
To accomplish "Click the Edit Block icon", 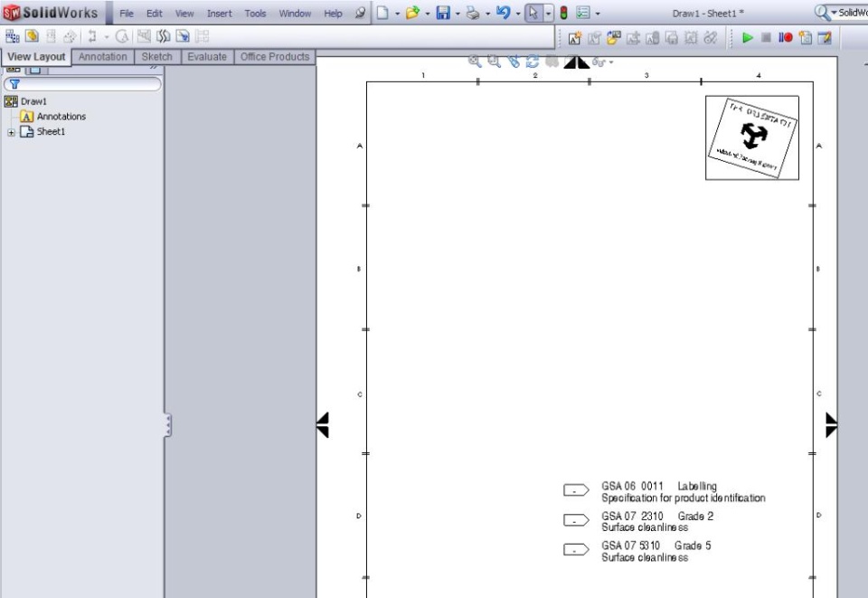I will (594, 38).
